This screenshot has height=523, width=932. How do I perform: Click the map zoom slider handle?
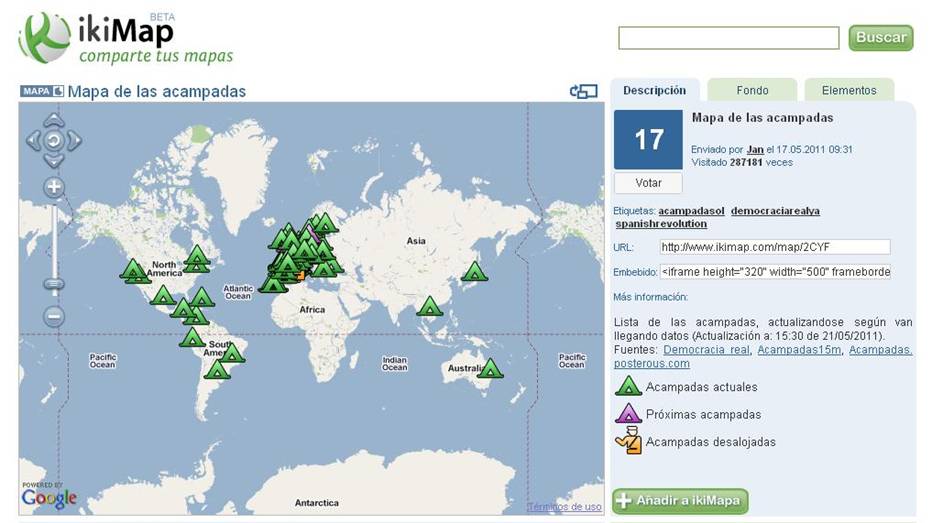click(x=54, y=284)
